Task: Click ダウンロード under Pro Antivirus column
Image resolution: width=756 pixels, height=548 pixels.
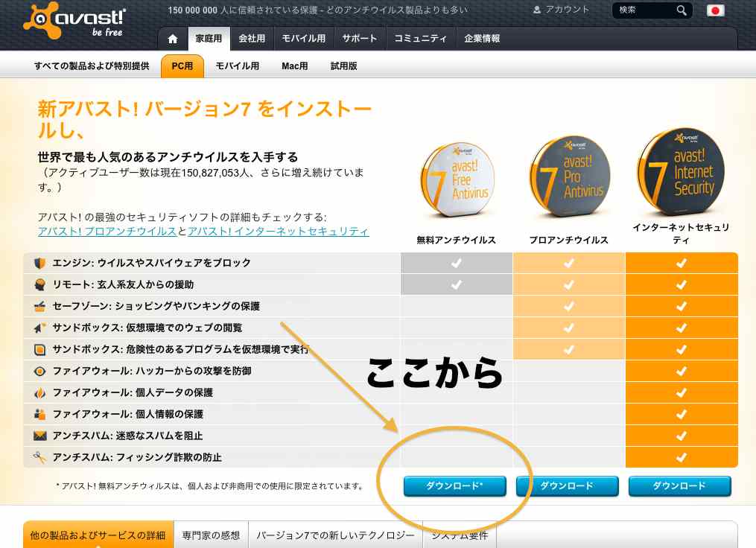Action: point(567,485)
